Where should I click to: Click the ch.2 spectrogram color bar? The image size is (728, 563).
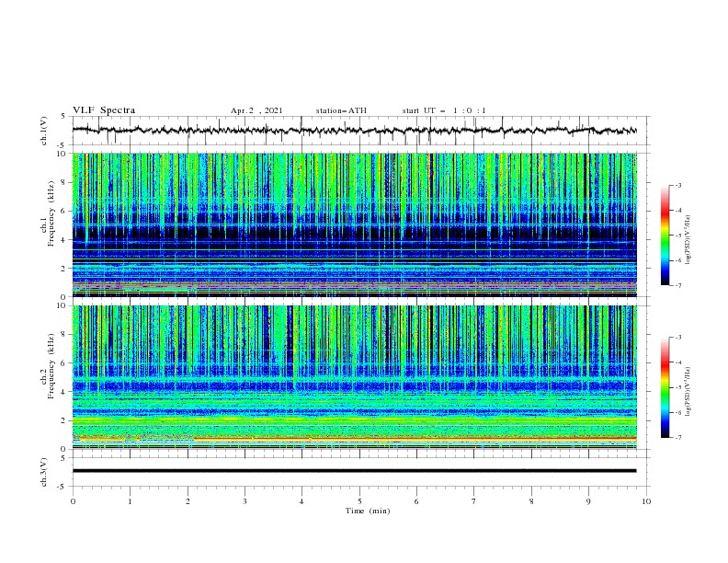[665, 387]
